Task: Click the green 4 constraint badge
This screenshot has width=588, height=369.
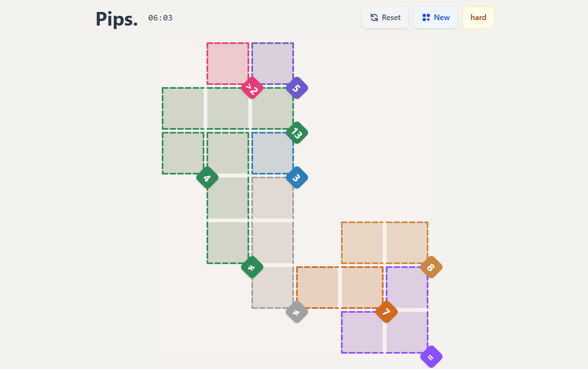Action: tap(207, 177)
